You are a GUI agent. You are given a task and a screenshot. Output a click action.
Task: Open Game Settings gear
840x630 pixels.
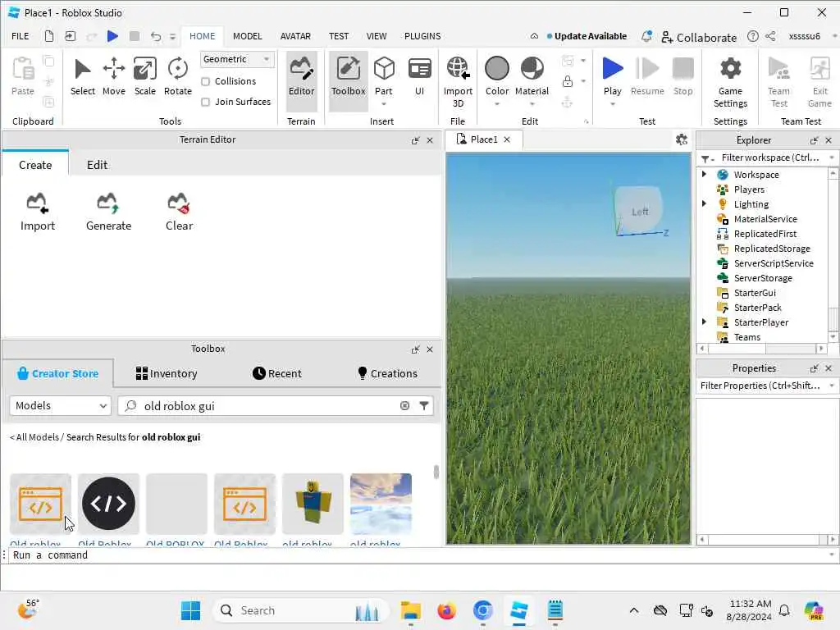(x=730, y=81)
